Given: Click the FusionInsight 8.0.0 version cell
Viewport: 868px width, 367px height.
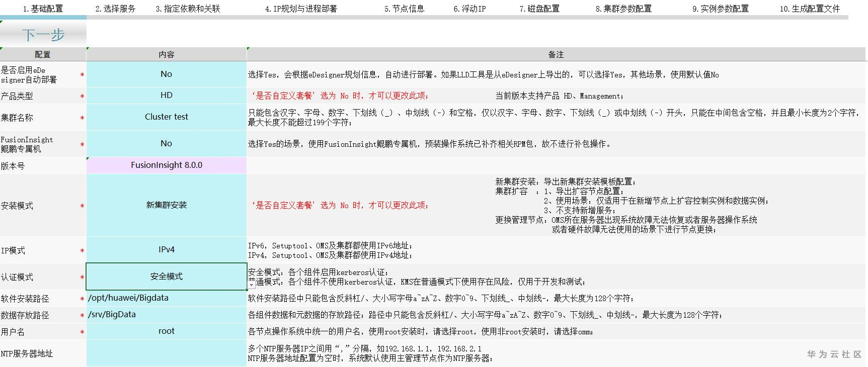Looking at the screenshot, I should coord(167,165).
